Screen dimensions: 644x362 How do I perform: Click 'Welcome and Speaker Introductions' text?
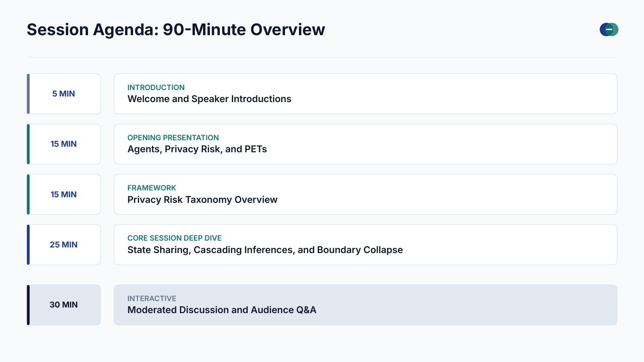click(210, 99)
